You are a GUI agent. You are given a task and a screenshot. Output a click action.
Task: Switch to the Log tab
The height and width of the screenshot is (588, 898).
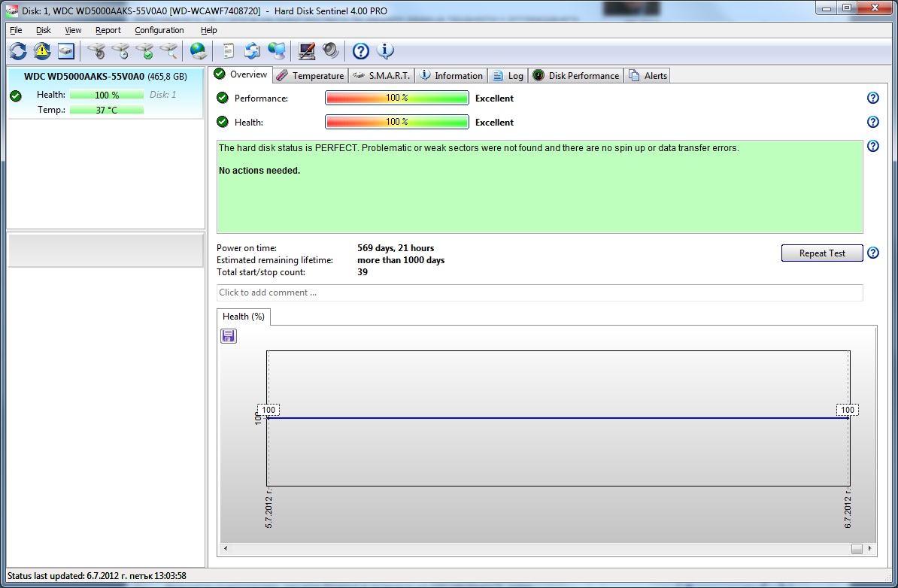[x=508, y=76]
